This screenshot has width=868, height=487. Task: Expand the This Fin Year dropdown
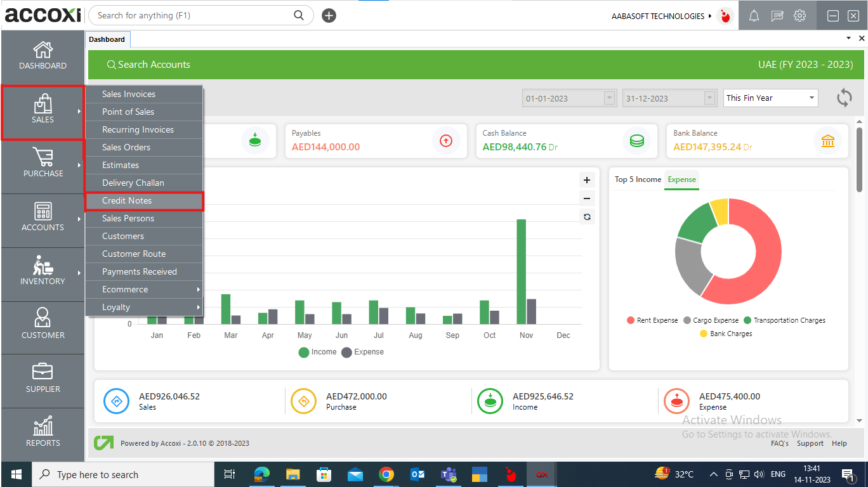click(770, 98)
